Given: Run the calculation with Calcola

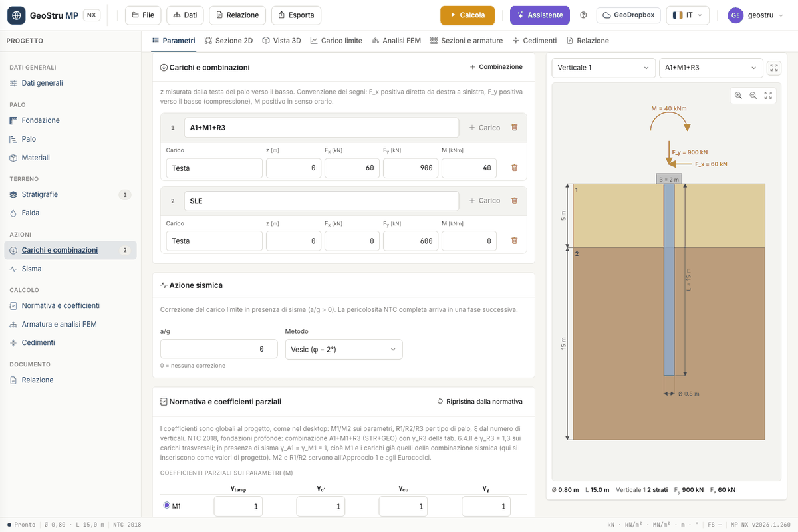Looking at the screenshot, I should (467, 15).
